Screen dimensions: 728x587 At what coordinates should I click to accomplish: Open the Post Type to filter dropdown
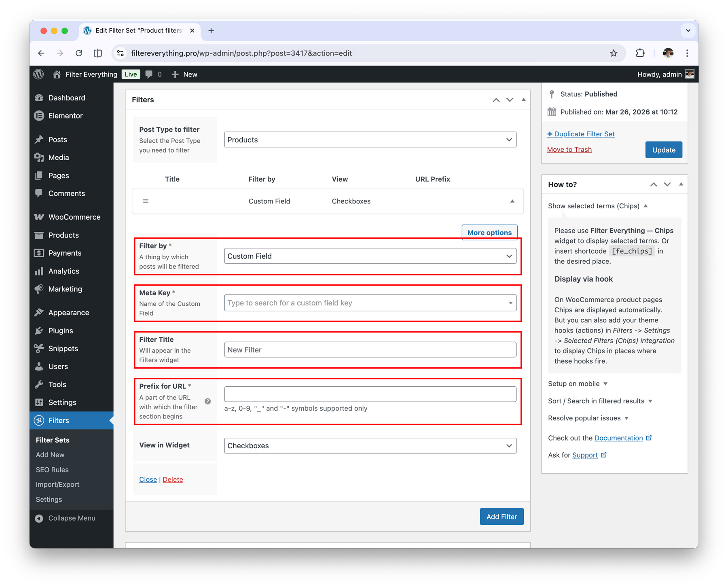point(370,140)
